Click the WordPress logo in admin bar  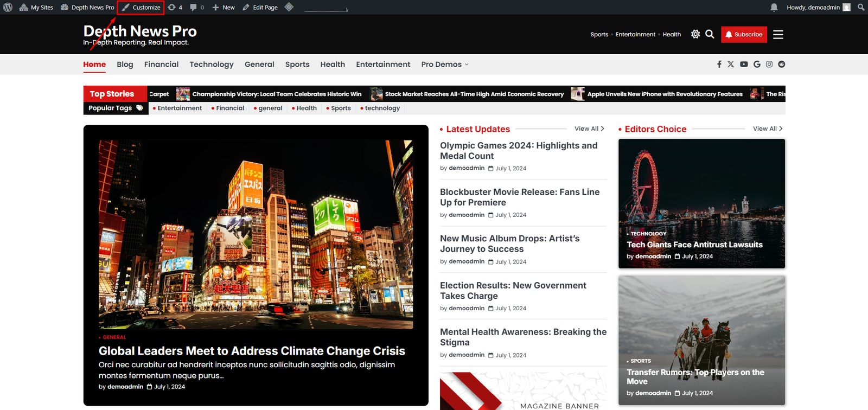click(8, 7)
